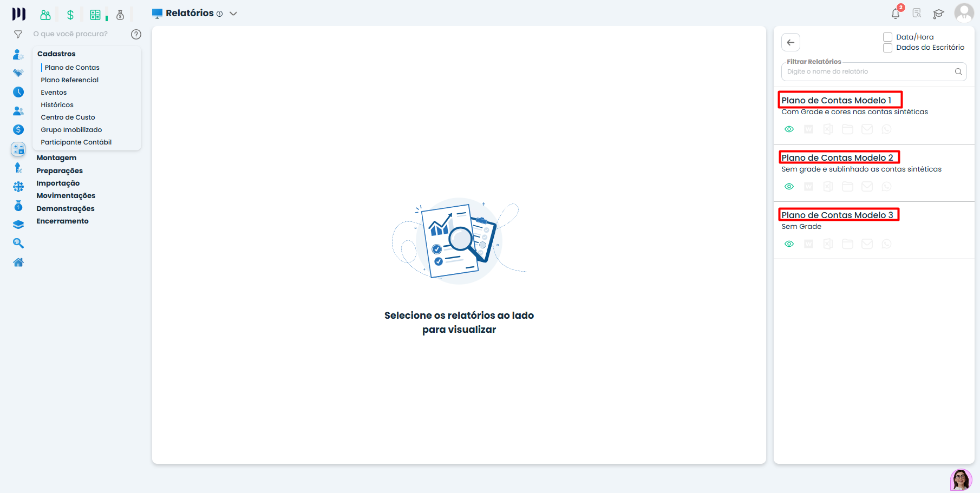Click the document search icon in header

tap(917, 14)
